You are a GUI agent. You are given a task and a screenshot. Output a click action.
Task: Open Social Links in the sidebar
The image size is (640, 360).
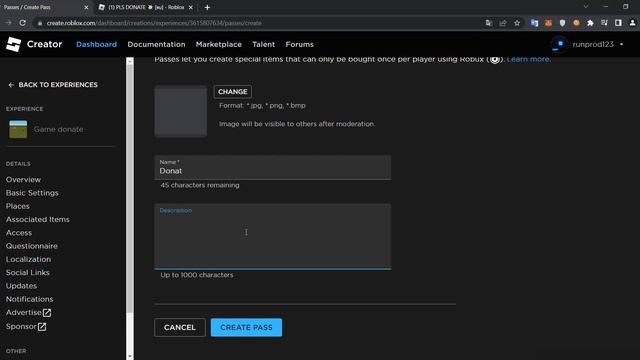(x=28, y=273)
